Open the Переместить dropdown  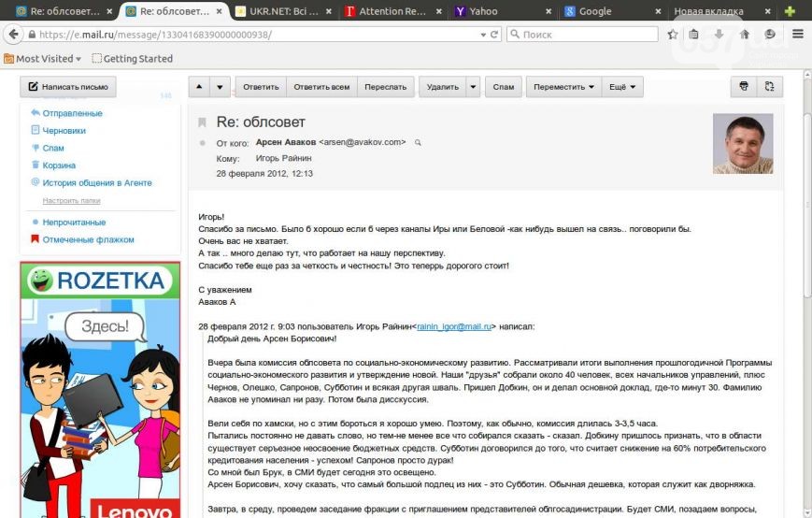pos(563,87)
